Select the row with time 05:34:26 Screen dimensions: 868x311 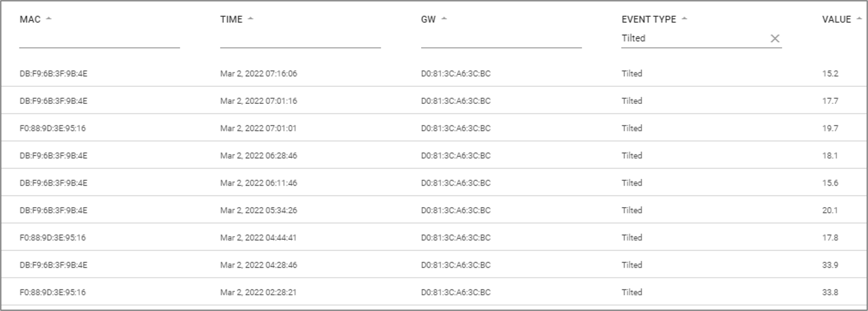[434, 210]
